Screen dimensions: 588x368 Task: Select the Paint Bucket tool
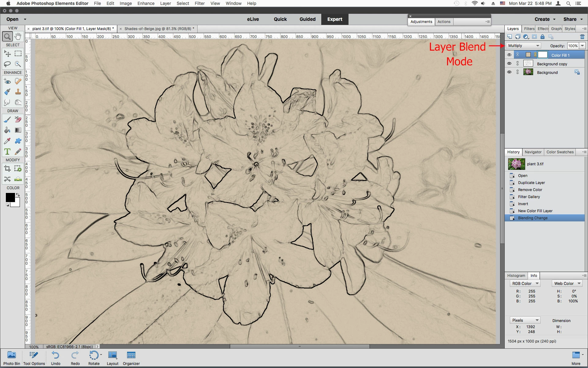[x=7, y=130]
